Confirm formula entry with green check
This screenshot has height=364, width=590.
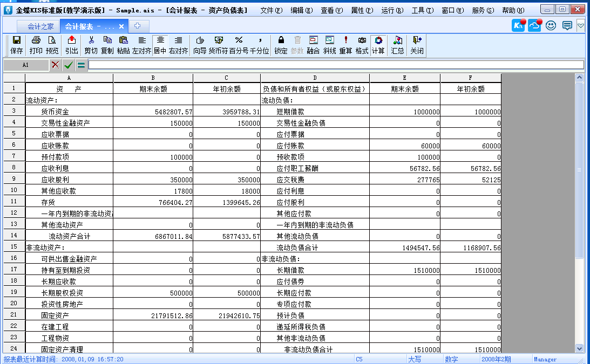[x=68, y=65]
